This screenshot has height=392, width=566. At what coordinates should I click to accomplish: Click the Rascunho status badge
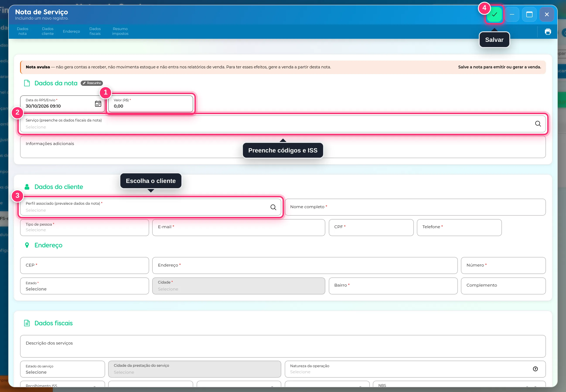tap(92, 83)
